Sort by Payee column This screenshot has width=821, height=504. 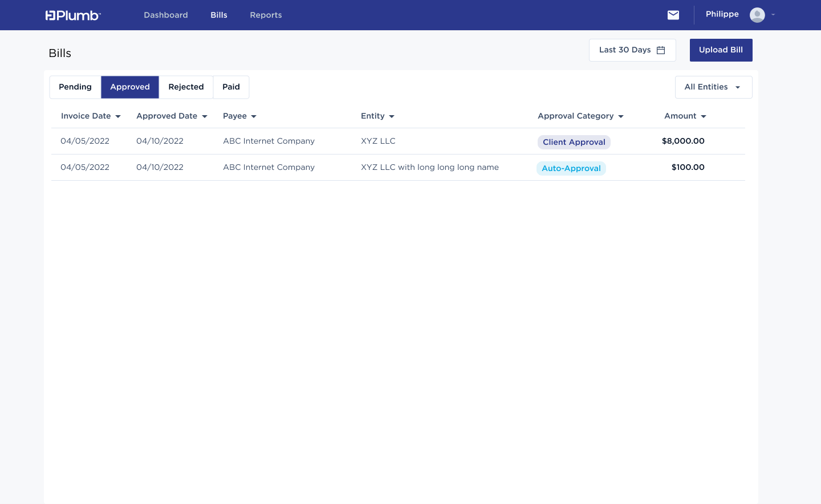(x=239, y=116)
